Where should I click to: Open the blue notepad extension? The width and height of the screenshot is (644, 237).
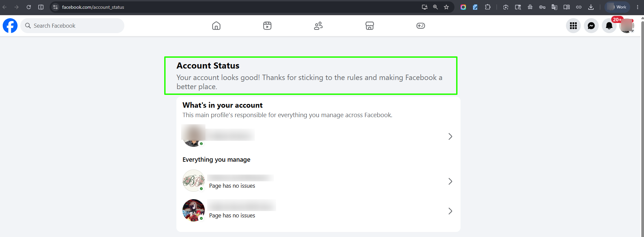tap(475, 7)
